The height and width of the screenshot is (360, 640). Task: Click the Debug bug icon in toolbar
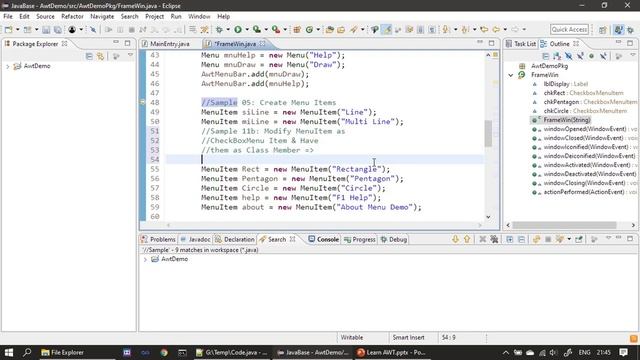tap(219, 29)
